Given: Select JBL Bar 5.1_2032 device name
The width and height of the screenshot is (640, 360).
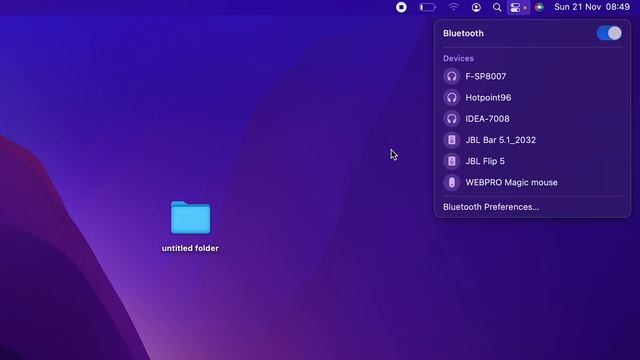Looking at the screenshot, I should coord(500,140).
